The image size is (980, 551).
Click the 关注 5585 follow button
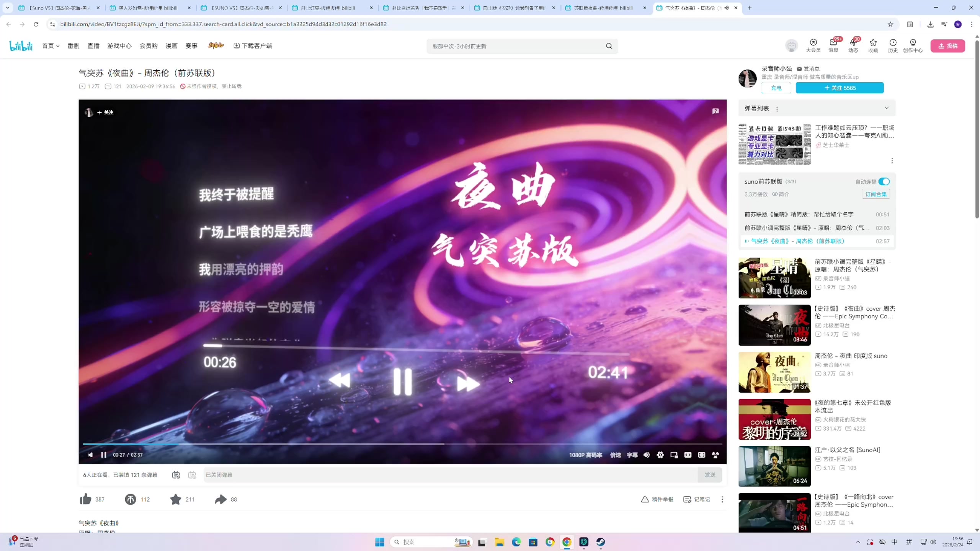pos(840,88)
